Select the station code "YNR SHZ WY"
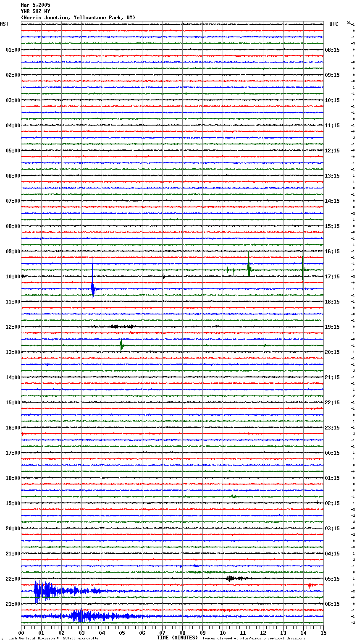Image resolution: width=357 pixels, height=644 pixels. point(35,11)
